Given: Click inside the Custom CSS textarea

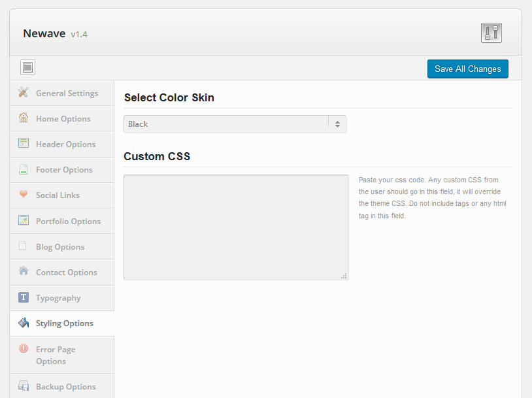Looking at the screenshot, I should tap(236, 227).
